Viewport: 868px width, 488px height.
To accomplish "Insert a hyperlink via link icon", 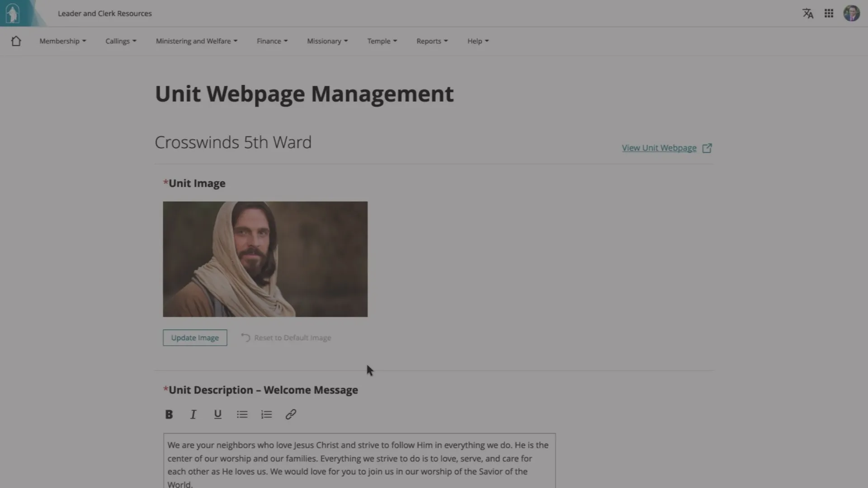I will 291,414.
